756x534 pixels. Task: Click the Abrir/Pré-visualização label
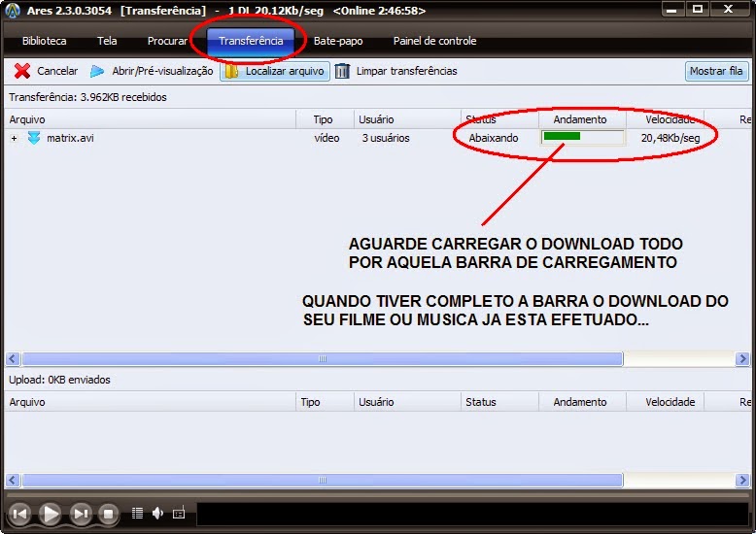point(162,71)
